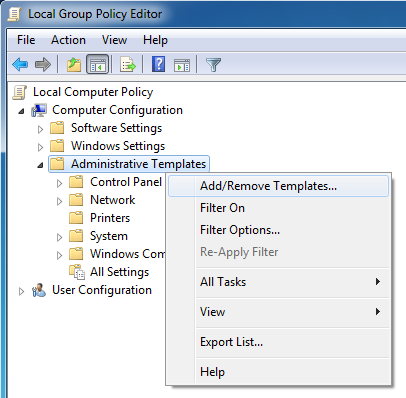Open the Action menu
The height and width of the screenshot is (398, 406).
click(68, 40)
